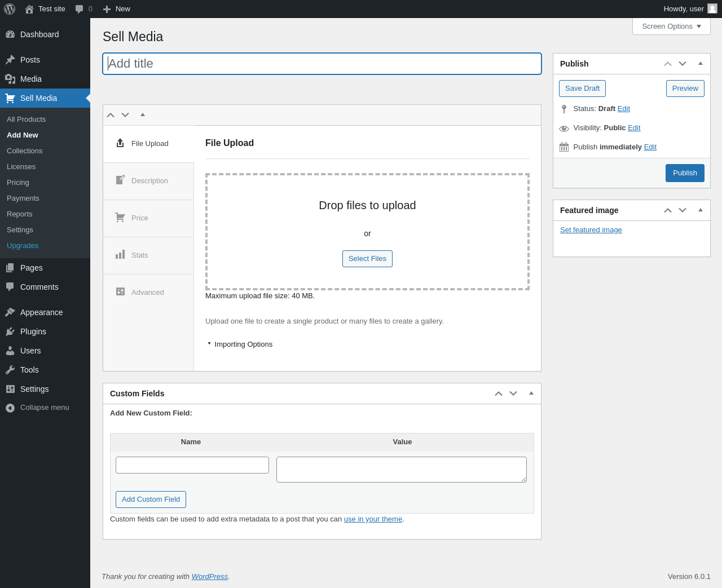Screen dimensions: 722x588
Task: Move the Publish box down
Action: (683, 64)
